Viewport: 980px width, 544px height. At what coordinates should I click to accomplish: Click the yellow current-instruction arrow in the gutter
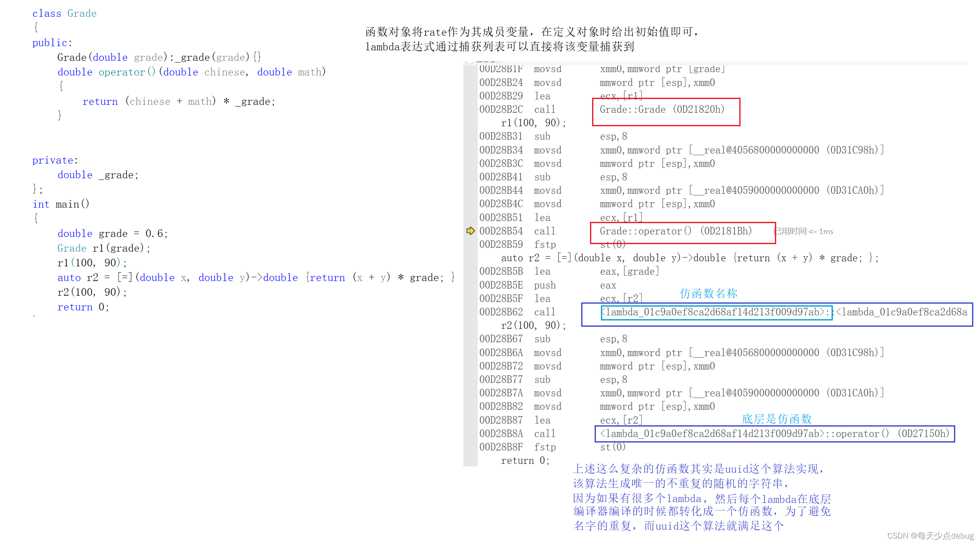[x=471, y=231]
